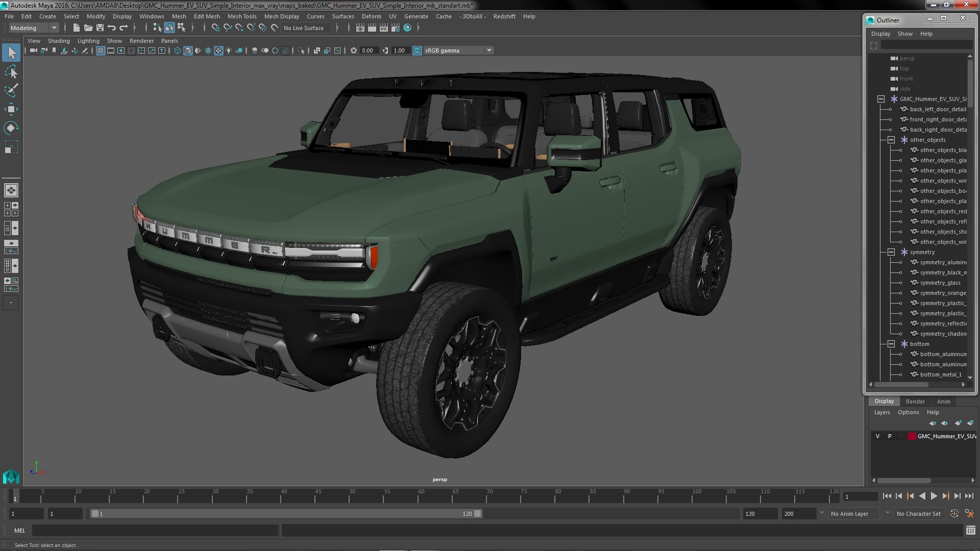The image size is (980, 551).
Task: Select by hierarchy mode
Action: tap(158, 28)
